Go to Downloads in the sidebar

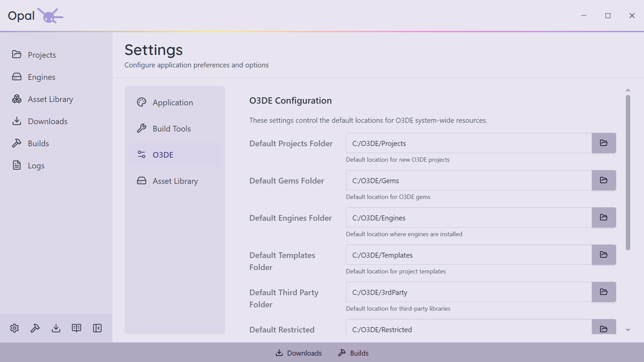pos(56,121)
